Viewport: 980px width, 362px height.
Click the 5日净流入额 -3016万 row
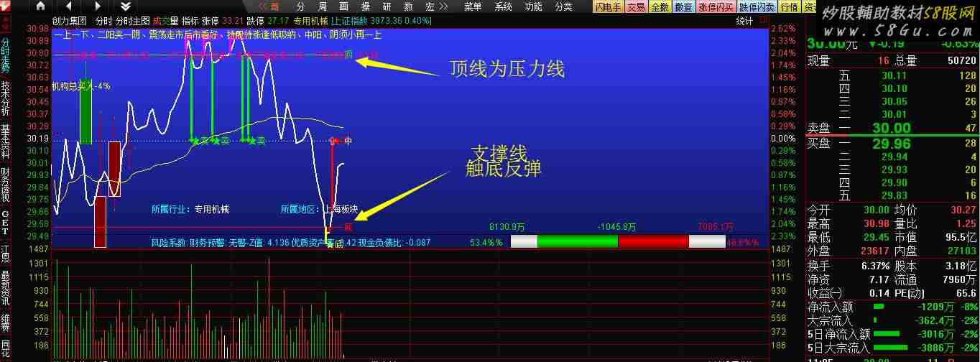pyautogui.click(x=892, y=334)
